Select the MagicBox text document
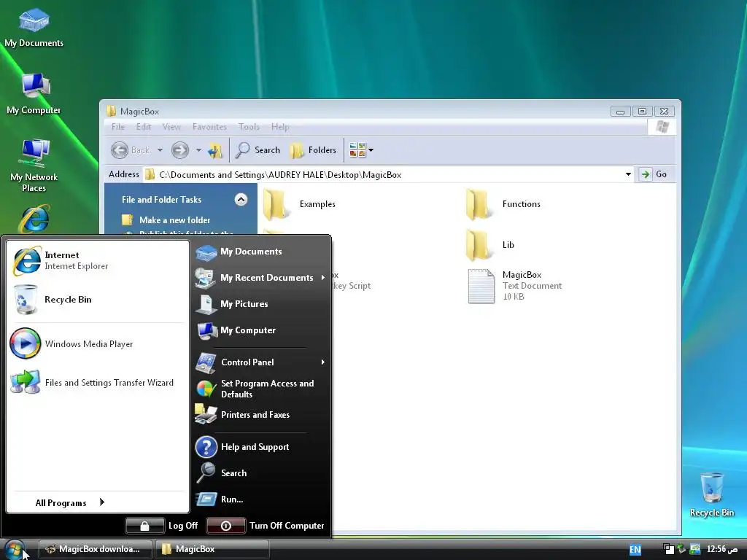Image resolution: width=747 pixels, height=560 pixels. pyautogui.click(x=516, y=285)
